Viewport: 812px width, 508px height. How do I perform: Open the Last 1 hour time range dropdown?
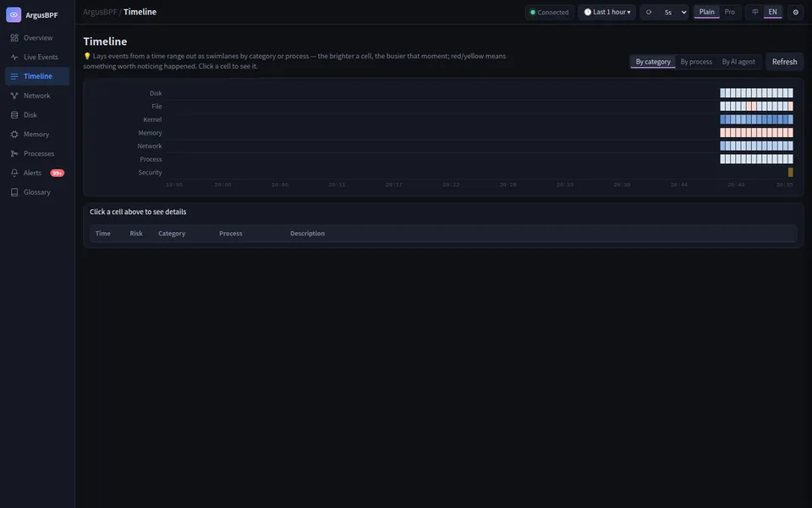[607, 12]
